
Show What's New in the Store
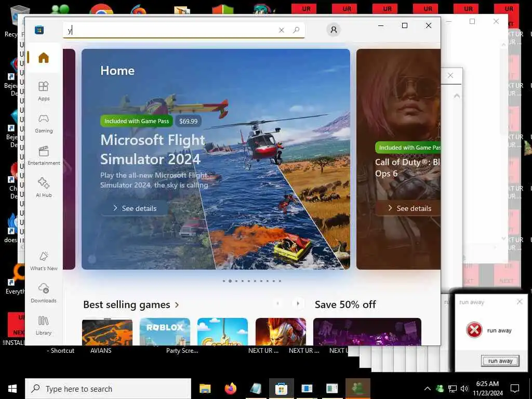pyautogui.click(x=44, y=261)
